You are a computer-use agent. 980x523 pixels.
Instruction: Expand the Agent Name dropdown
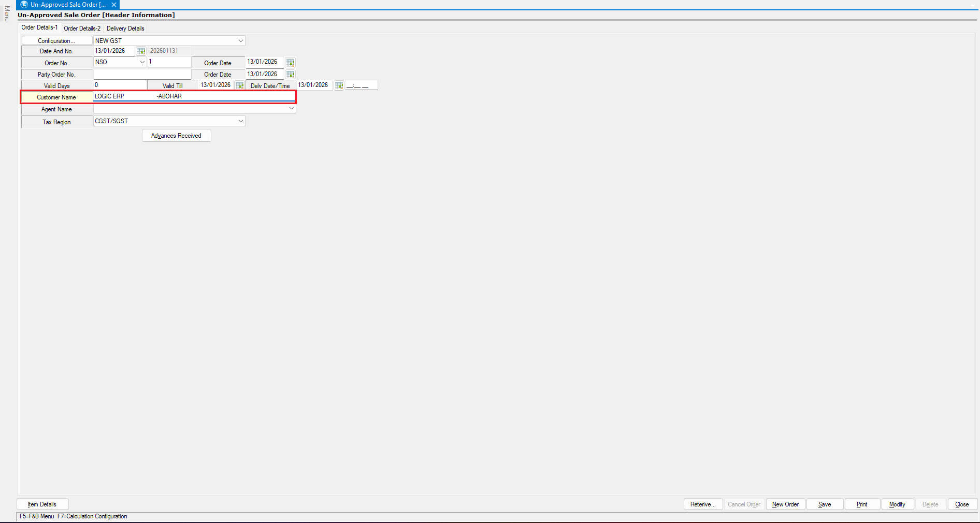coord(292,109)
